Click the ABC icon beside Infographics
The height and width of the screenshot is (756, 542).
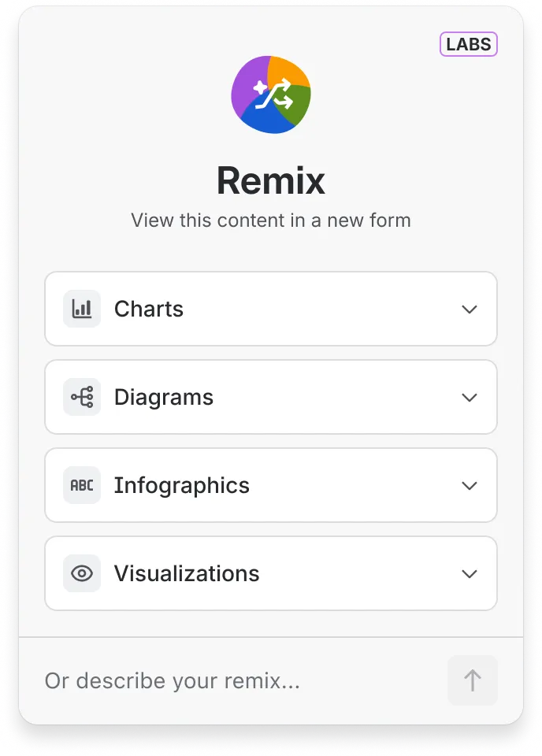82,485
